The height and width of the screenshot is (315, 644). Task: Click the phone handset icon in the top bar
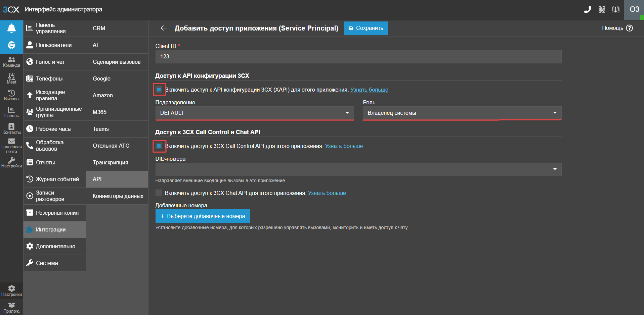point(588,10)
